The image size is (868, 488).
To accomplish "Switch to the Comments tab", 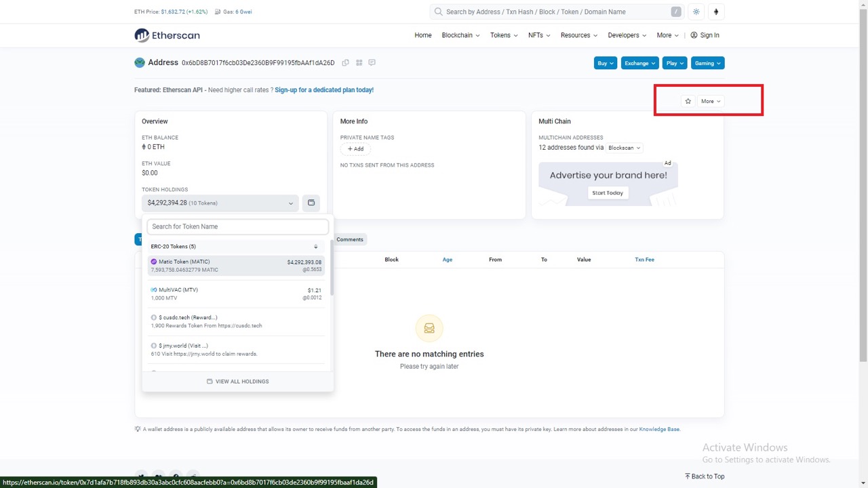I will 350,239.
